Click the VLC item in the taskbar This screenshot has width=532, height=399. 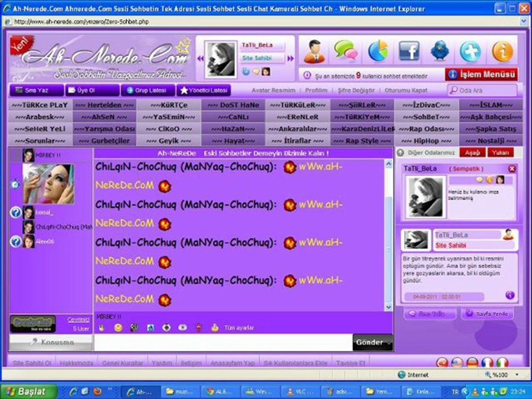300,392
